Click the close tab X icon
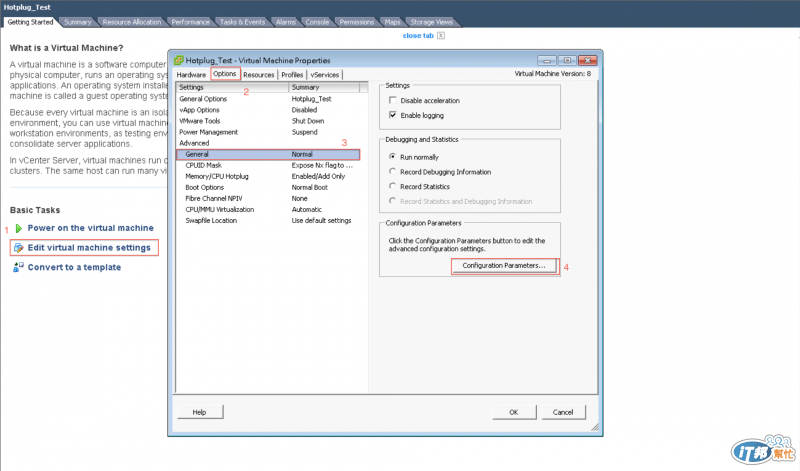Viewport: 800px width, 471px height. (x=441, y=36)
